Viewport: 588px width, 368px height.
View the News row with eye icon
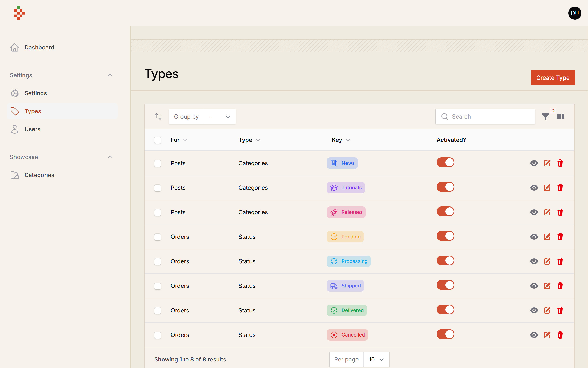coord(534,163)
